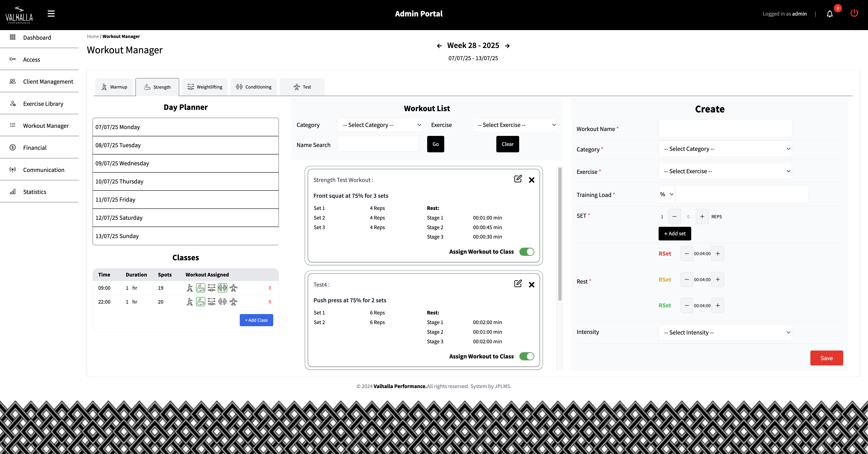Open notifications bell icon
Viewport: 868px width, 454px height.
tap(830, 14)
